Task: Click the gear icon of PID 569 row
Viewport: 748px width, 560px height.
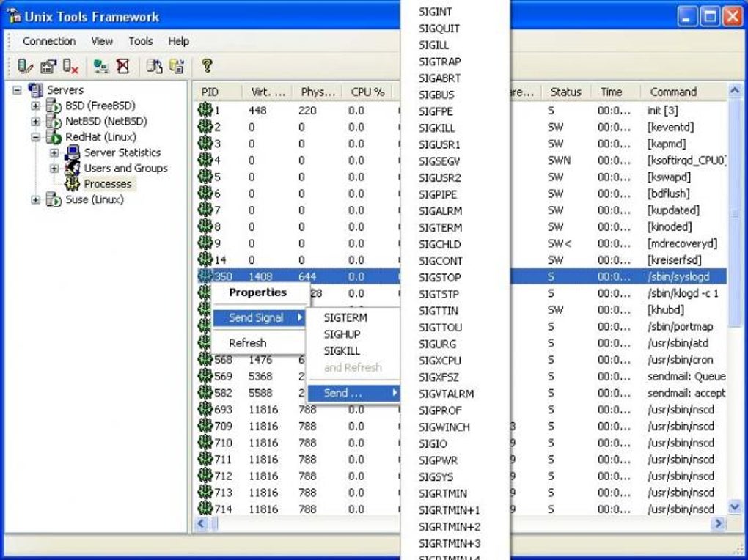Action: pyautogui.click(x=205, y=376)
